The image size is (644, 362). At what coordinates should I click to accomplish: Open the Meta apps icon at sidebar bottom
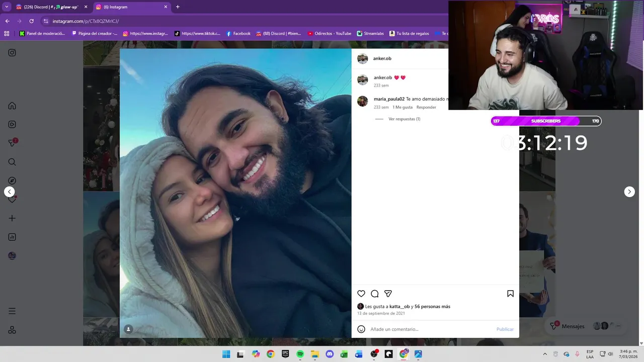pos(12,330)
